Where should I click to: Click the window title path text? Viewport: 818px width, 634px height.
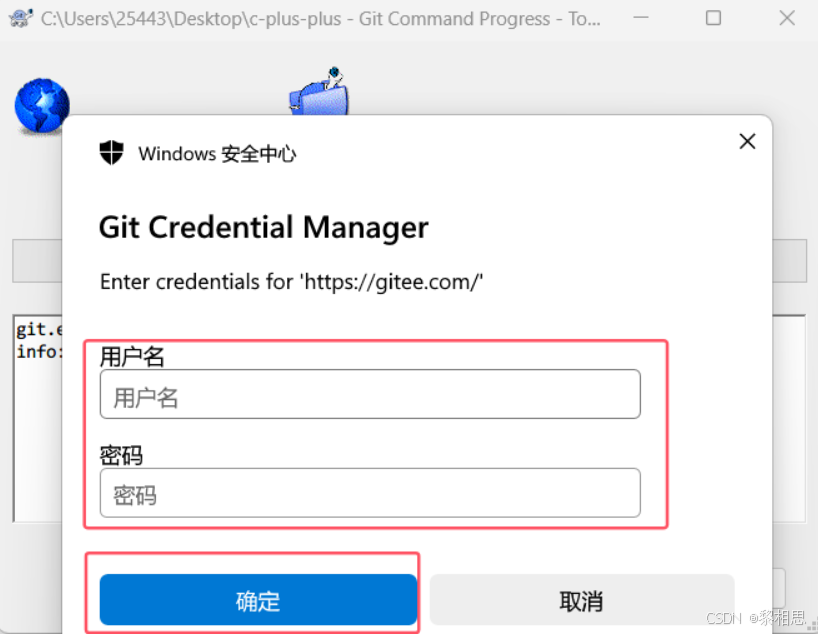(320, 19)
